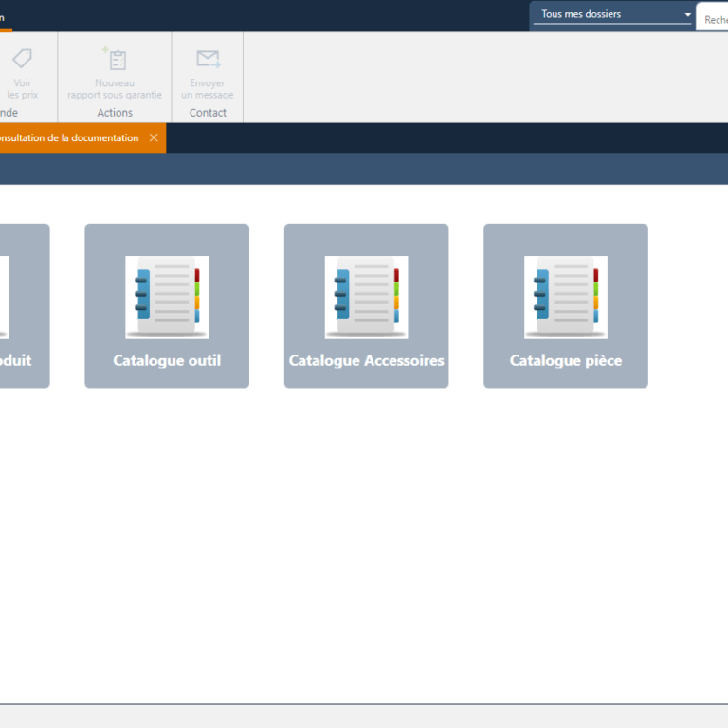
Task: Click the Actions ribbon group label
Action: coord(115,113)
